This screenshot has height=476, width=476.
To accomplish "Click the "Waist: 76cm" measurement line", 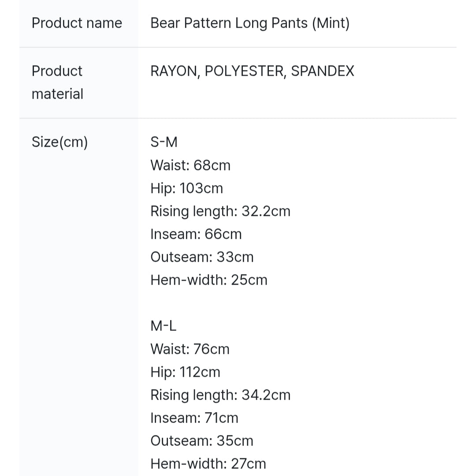I will [x=190, y=349].
